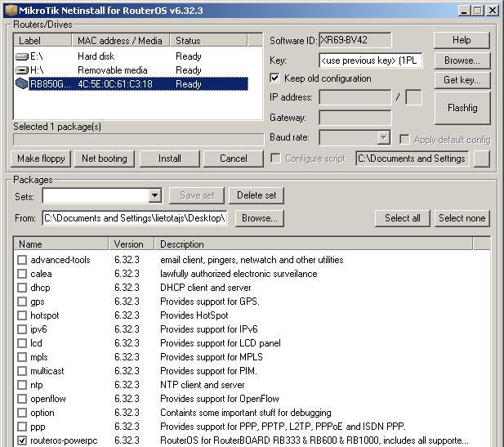Click the Select none button
Image resolution: width=504 pixels, height=447 pixels.
(x=462, y=218)
